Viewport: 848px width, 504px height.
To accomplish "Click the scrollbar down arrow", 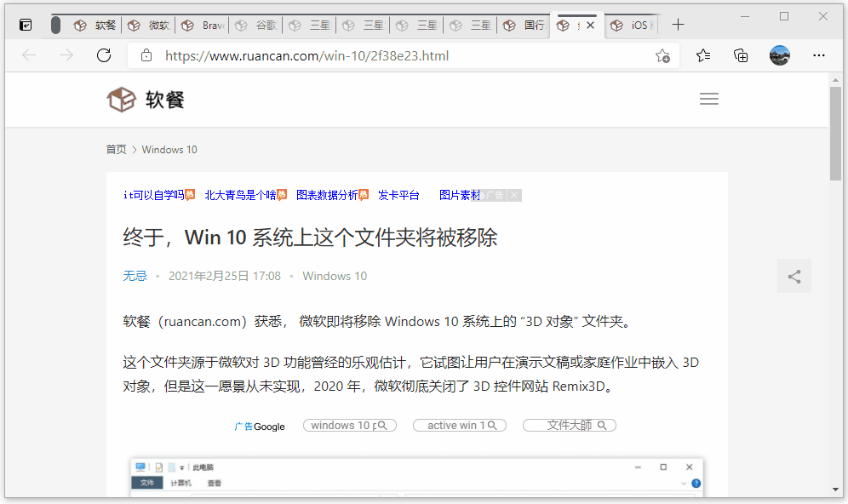I will 835,490.
